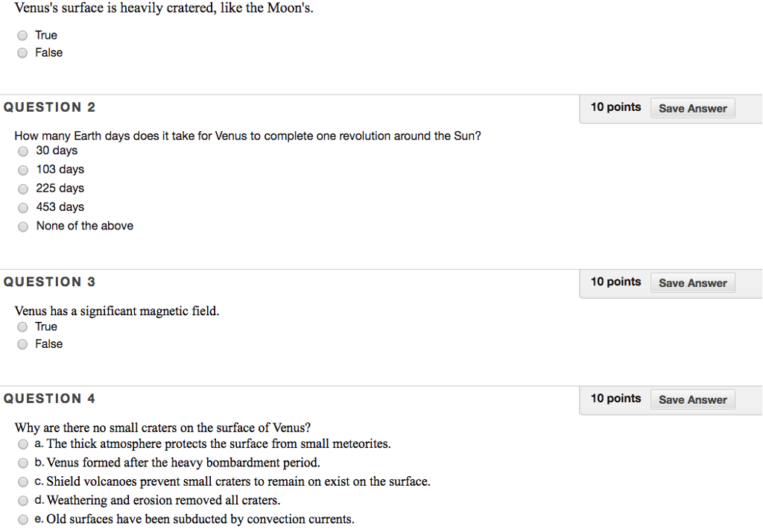Image resolution: width=763 pixels, height=532 pixels.
Task: Save Answer for Question 2
Action: coord(692,108)
